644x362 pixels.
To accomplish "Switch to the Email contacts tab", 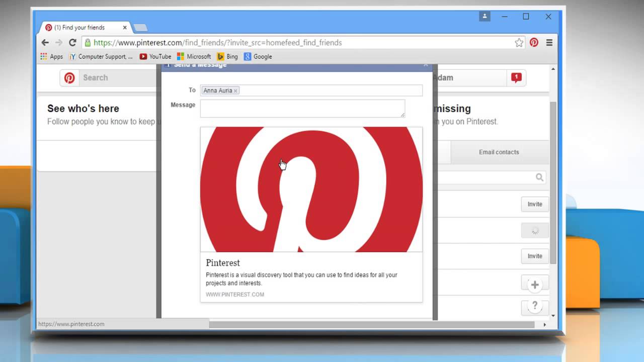I will [x=499, y=152].
